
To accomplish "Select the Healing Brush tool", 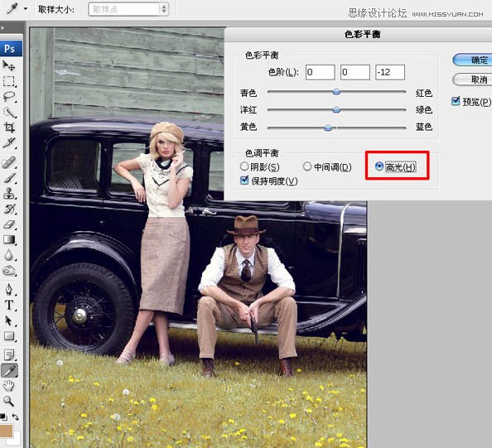I will (x=9, y=162).
